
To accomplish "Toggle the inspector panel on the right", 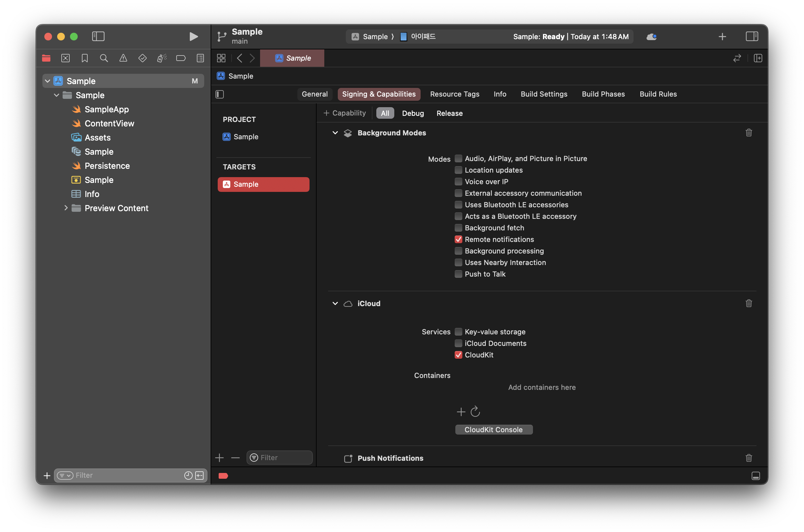I will pyautogui.click(x=752, y=36).
